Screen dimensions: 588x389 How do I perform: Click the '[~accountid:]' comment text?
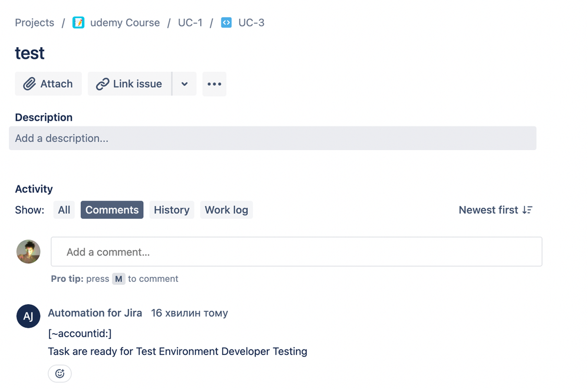(x=80, y=333)
